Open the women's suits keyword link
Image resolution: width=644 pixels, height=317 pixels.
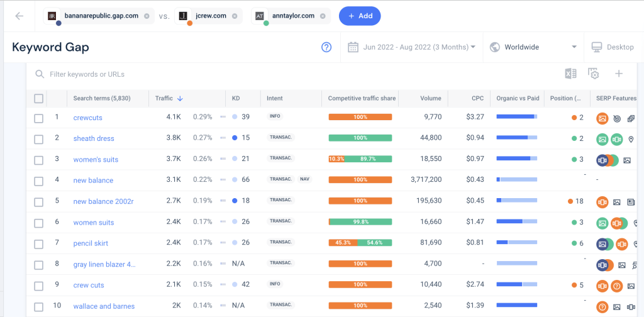tap(96, 160)
